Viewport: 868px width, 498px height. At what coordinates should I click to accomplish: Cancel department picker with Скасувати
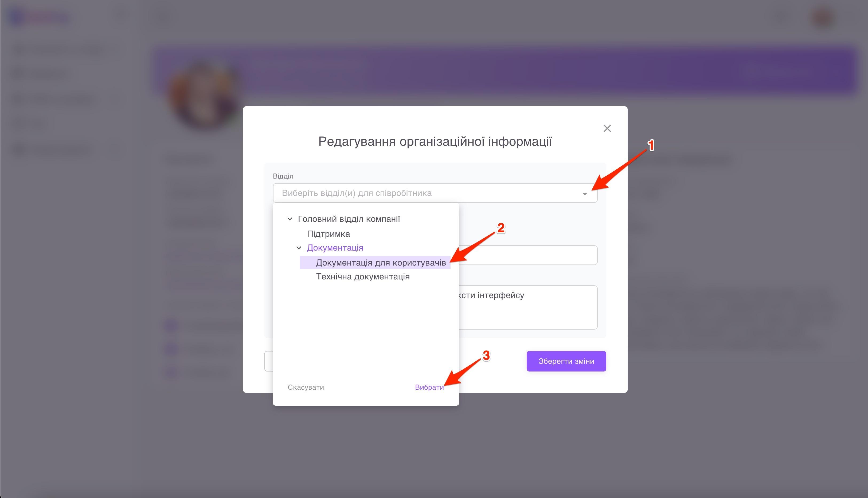coord(306,387)
